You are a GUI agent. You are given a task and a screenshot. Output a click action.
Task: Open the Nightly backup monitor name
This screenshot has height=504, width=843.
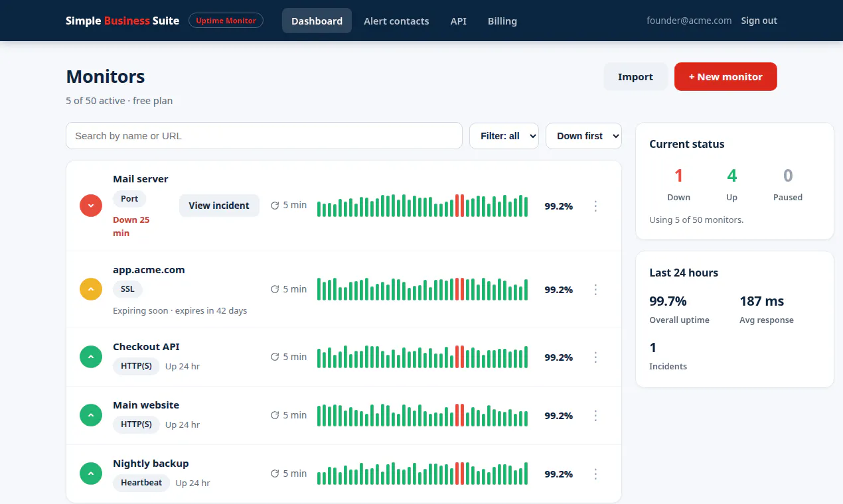click(151, 464)
